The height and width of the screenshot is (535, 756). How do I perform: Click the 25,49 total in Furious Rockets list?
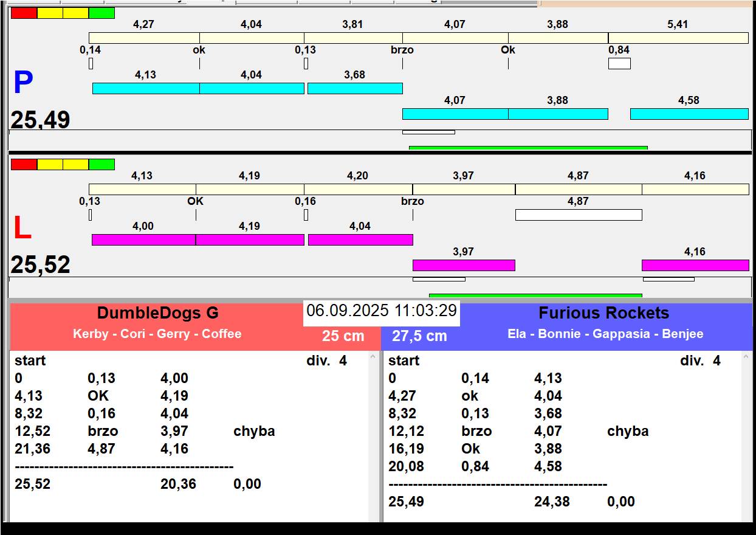coord(407,502)
